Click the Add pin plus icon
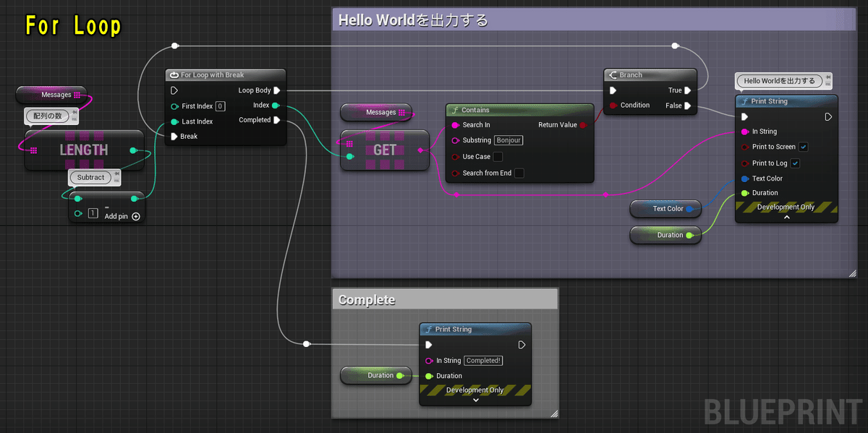This screenshot has width=868, height=433. pyautogui.click(x=136, y=216)
